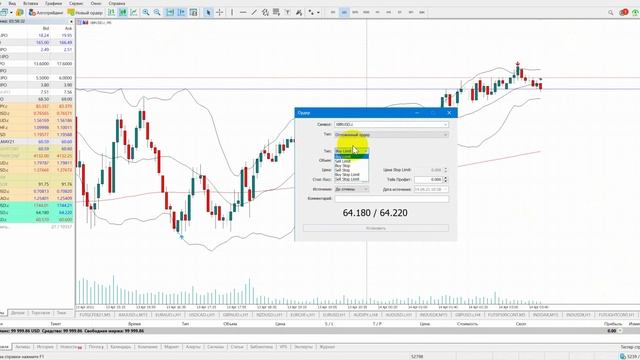Switch timeframe to H4
640x360 pixels.
[x=389, y=13]
